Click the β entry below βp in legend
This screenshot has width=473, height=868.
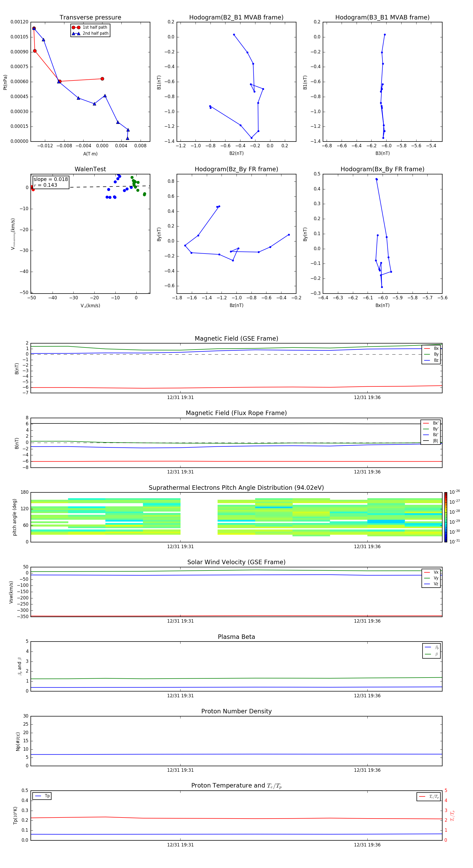coord(431,654)
